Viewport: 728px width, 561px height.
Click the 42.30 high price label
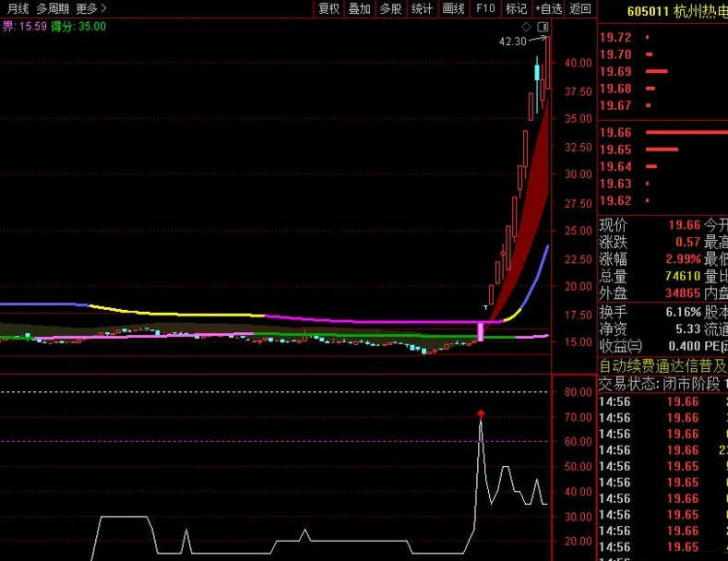pyautogui.click(x=513, y=42)
